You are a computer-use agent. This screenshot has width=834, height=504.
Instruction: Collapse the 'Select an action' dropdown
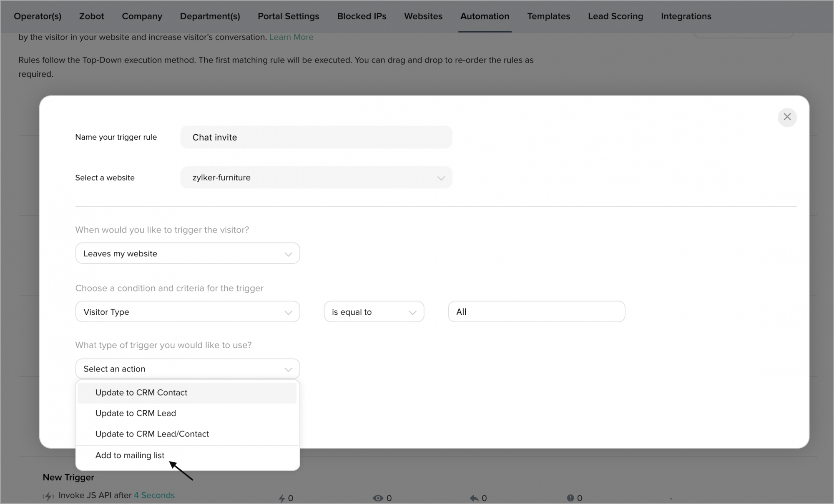click(x=187, y=369)
